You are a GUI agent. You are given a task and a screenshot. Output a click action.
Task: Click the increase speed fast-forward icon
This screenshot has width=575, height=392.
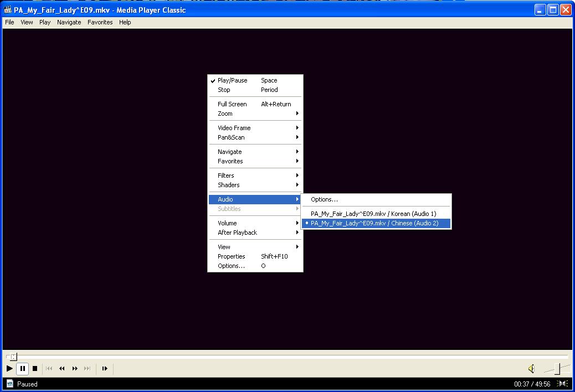(75, 369)
